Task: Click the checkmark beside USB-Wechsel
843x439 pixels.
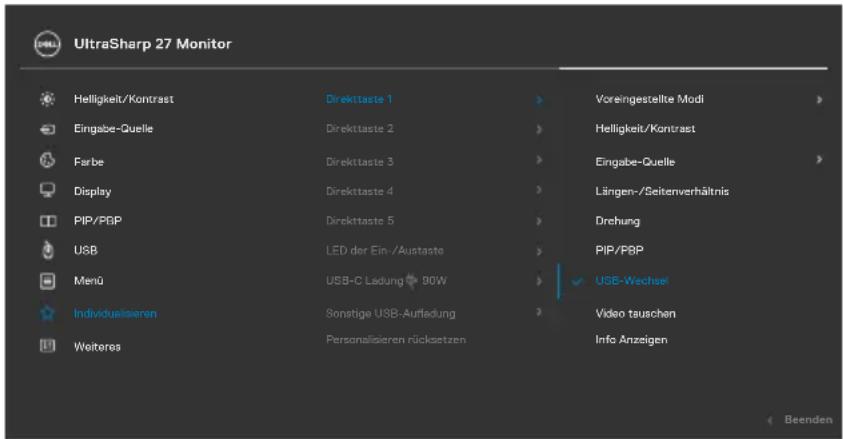Action: tap(577, 281)
